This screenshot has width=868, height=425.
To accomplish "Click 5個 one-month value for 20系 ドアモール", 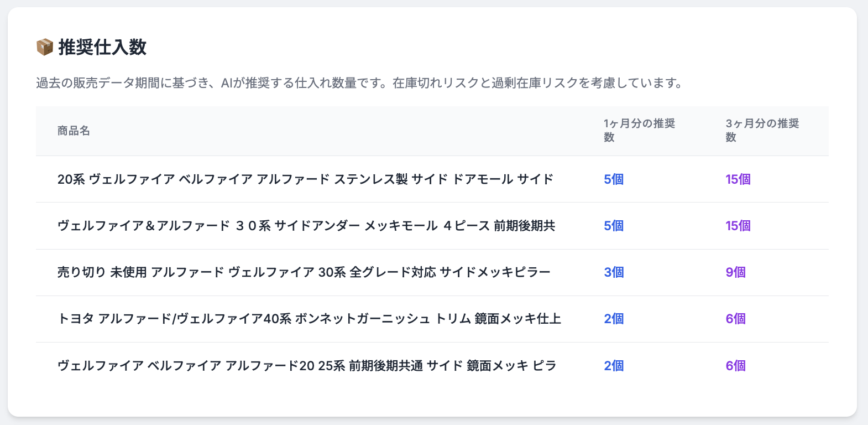I will pyautogui.click(x=614, y=179).
